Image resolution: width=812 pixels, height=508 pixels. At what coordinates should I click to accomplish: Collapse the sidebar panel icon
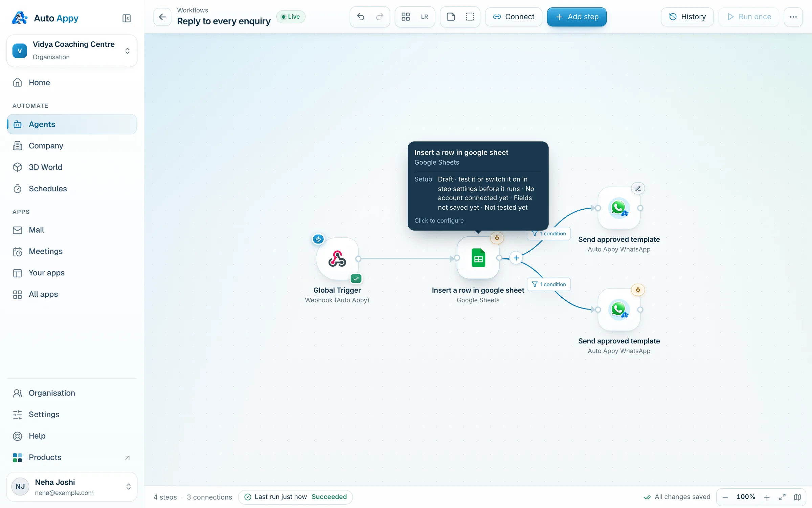[x=127, y=18]
